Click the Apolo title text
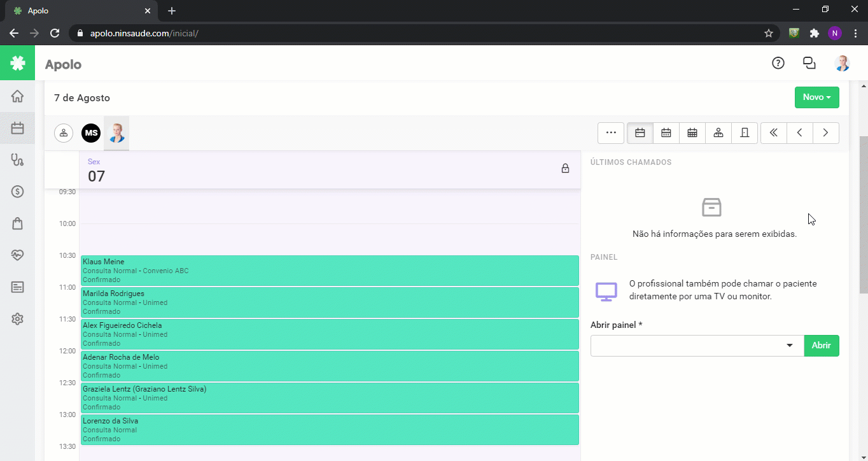The image size is (868, 461). tap(63, 64)
